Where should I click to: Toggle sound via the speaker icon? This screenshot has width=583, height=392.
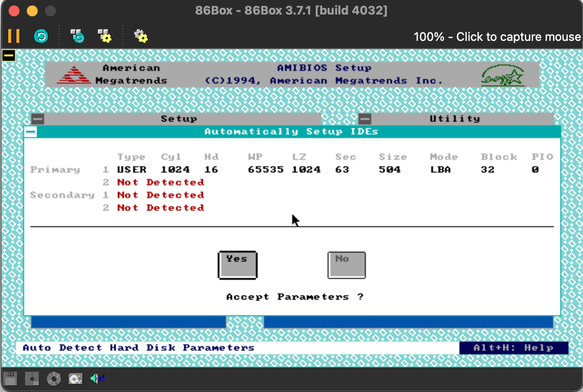[97, 378]
